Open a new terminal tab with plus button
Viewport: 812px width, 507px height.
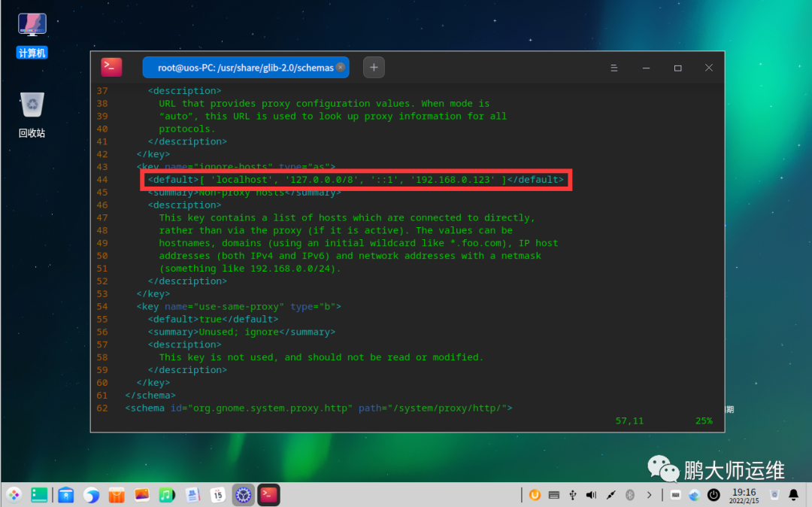[374, 68]
